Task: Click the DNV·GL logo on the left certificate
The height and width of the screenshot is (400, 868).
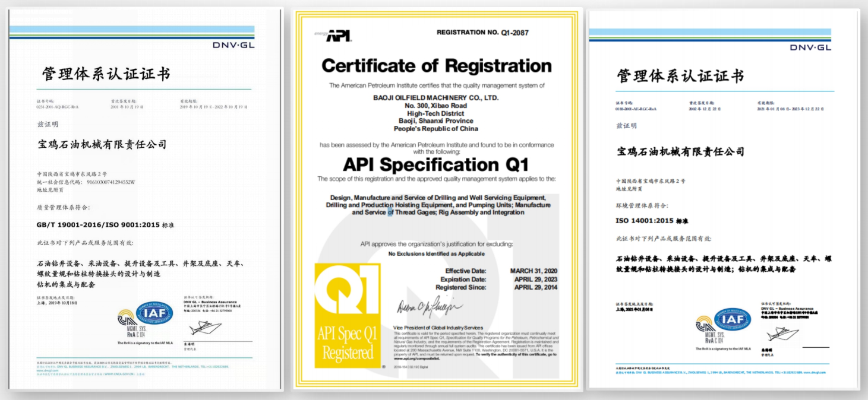Action: (x=233, y=45)
